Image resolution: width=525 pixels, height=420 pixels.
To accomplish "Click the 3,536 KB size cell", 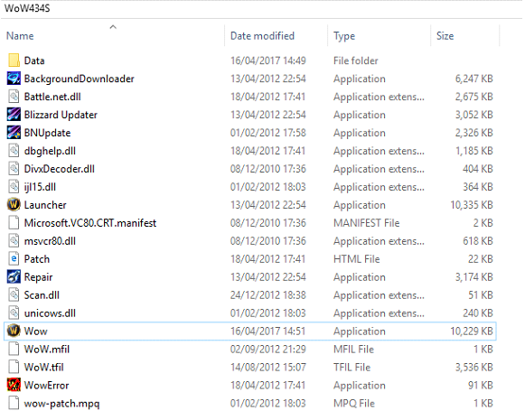I will [x=473, y=367].
